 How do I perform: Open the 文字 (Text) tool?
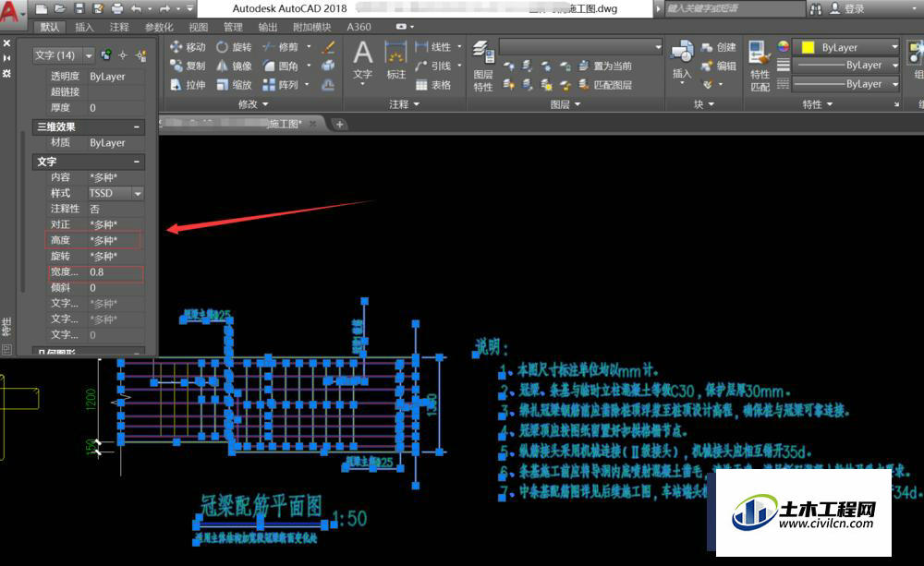362,61
